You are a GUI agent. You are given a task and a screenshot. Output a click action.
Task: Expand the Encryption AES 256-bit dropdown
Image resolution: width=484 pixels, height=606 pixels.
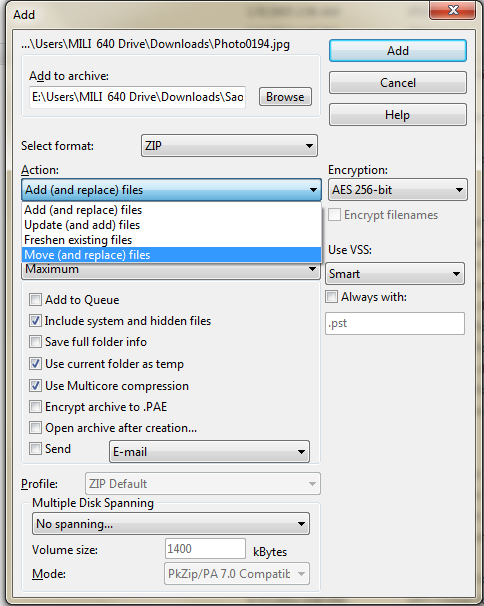click(x=398, y=190)
